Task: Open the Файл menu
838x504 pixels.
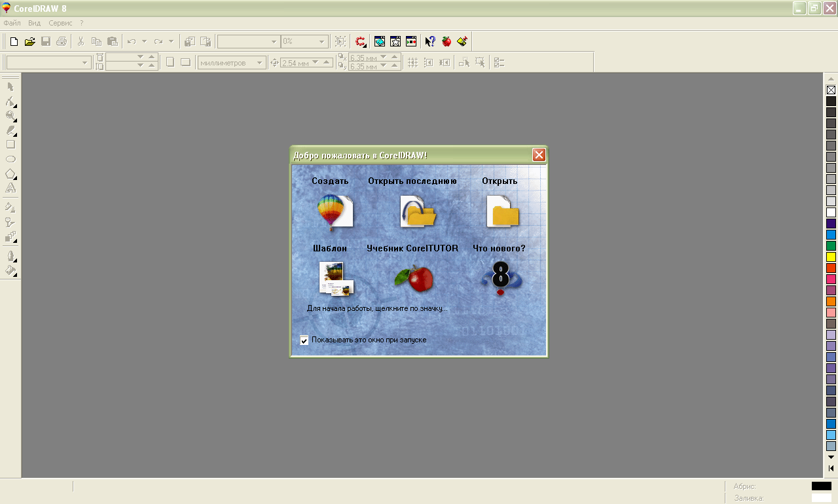Action: point(12,23)
